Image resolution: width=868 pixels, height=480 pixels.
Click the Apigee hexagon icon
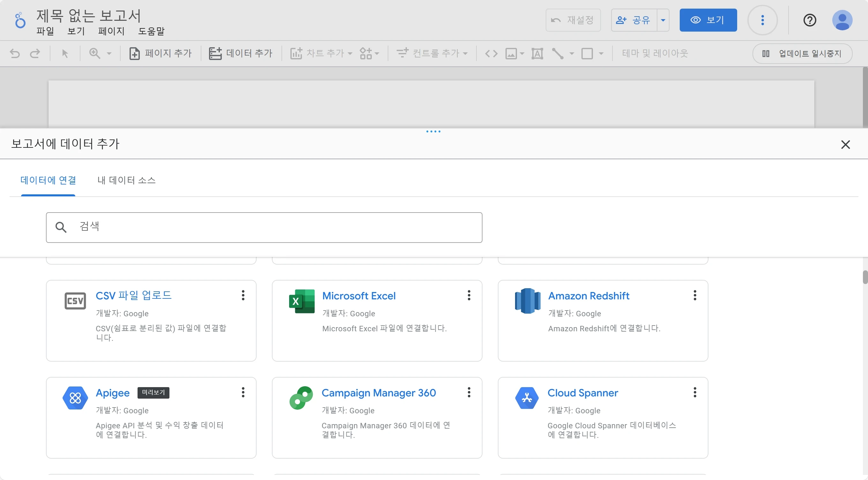click(x=75, y=398)
